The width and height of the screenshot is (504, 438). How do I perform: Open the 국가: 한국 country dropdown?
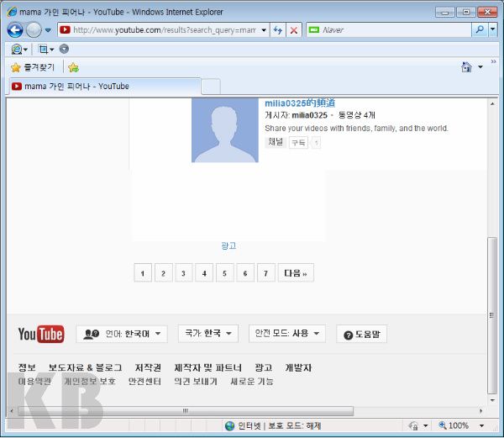pos(208,334)
